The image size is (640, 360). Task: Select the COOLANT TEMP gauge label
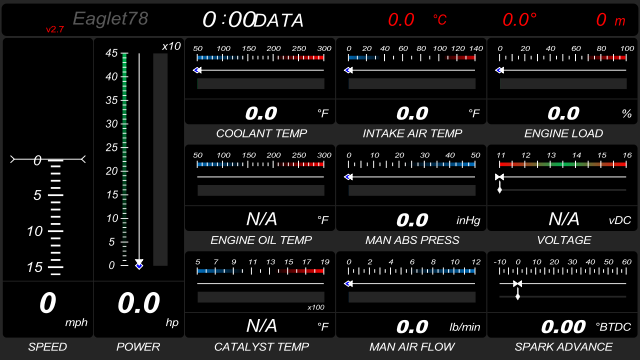coord(261,133)
